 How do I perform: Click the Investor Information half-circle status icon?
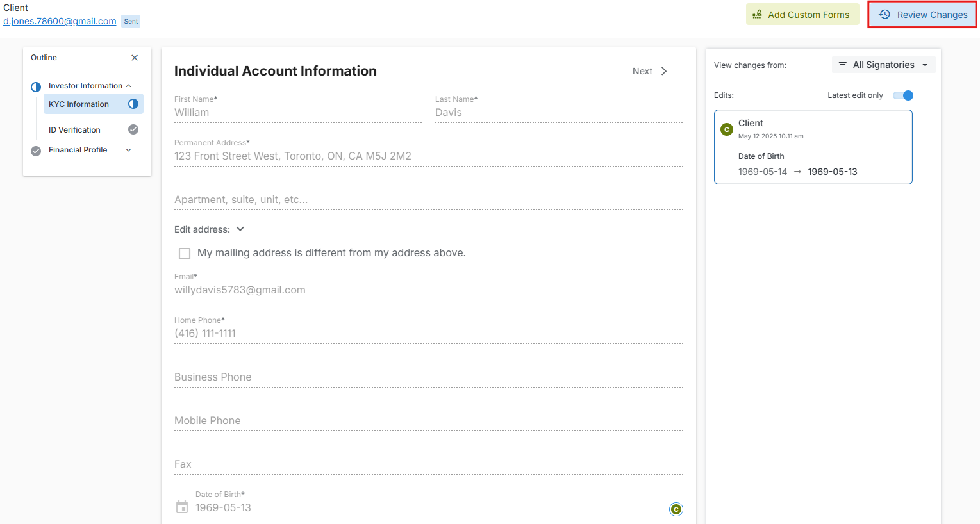tap(36, 86)
